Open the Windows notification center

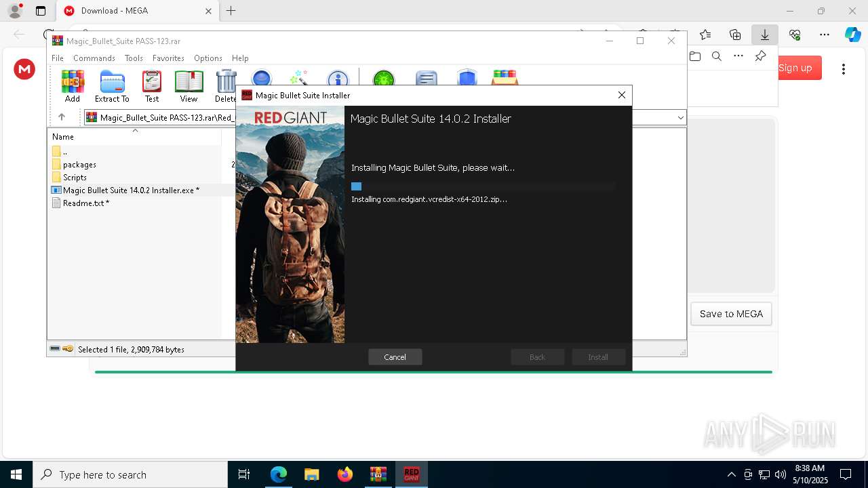(846, 474)
